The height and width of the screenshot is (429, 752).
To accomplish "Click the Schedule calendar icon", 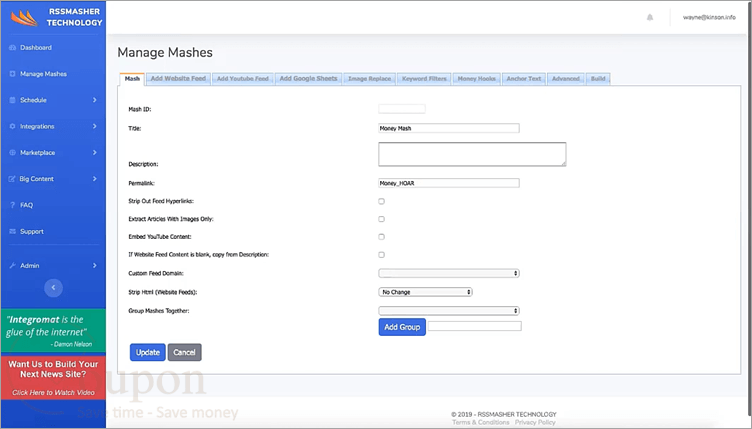I will [x=12, y=100].
